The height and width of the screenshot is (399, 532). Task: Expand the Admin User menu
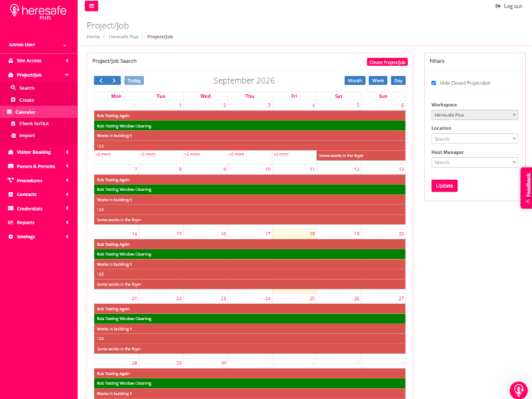click(37, 45)
